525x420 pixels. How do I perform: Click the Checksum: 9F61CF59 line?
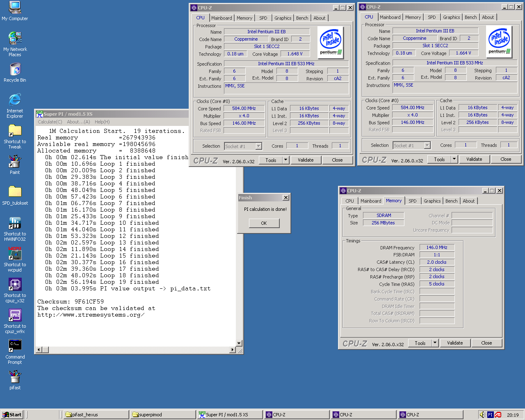(x=71, y=301)
